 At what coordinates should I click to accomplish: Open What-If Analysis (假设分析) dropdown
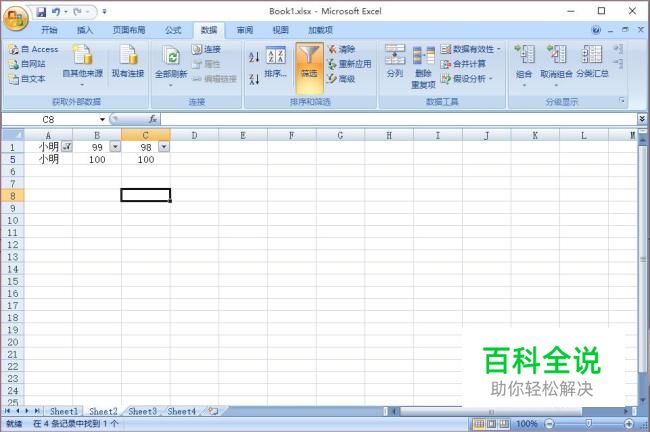pos(467,78)
